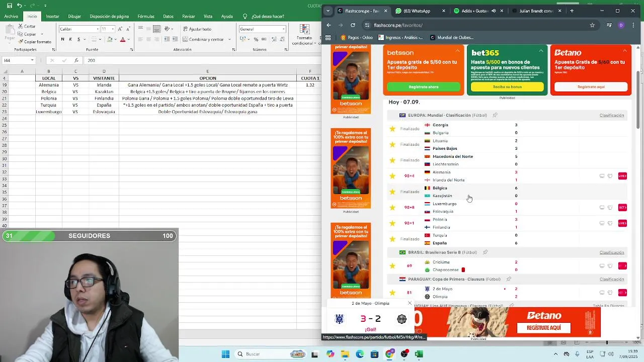Switch to the WhatsApp browser tab
This screenshot has height=362, width=644.
tap(421, 11)
